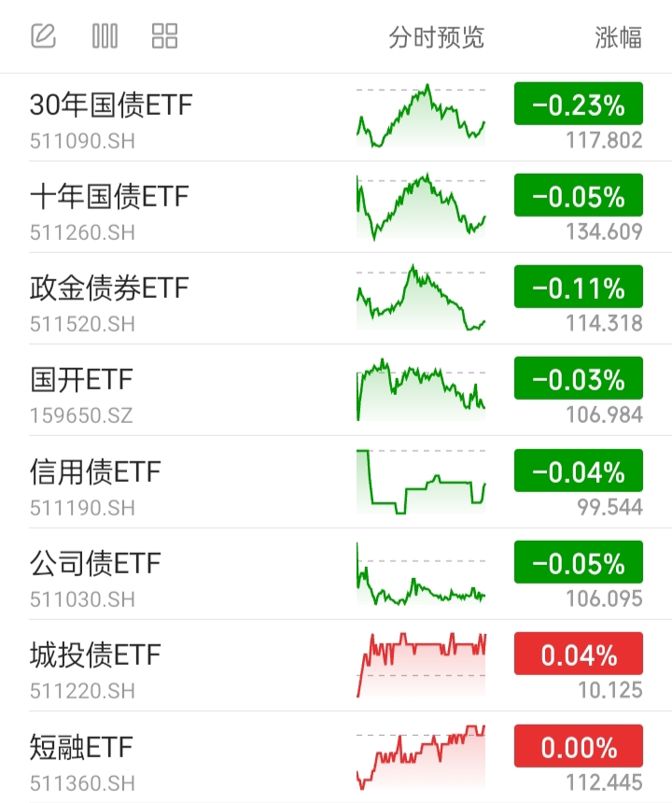The width and height of the screenshot is (672, 803).
Task: Open 政金债券ETF intraday mini chart
Action: pos(421,298)
